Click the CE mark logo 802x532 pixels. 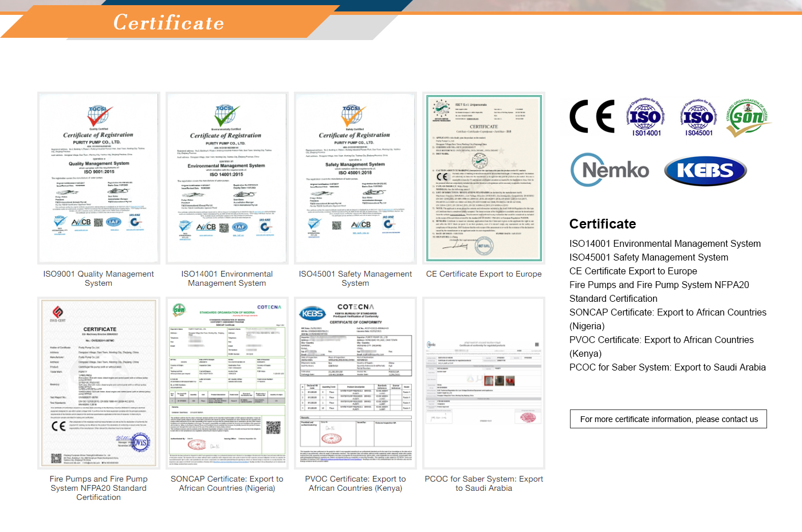(592, 116)
